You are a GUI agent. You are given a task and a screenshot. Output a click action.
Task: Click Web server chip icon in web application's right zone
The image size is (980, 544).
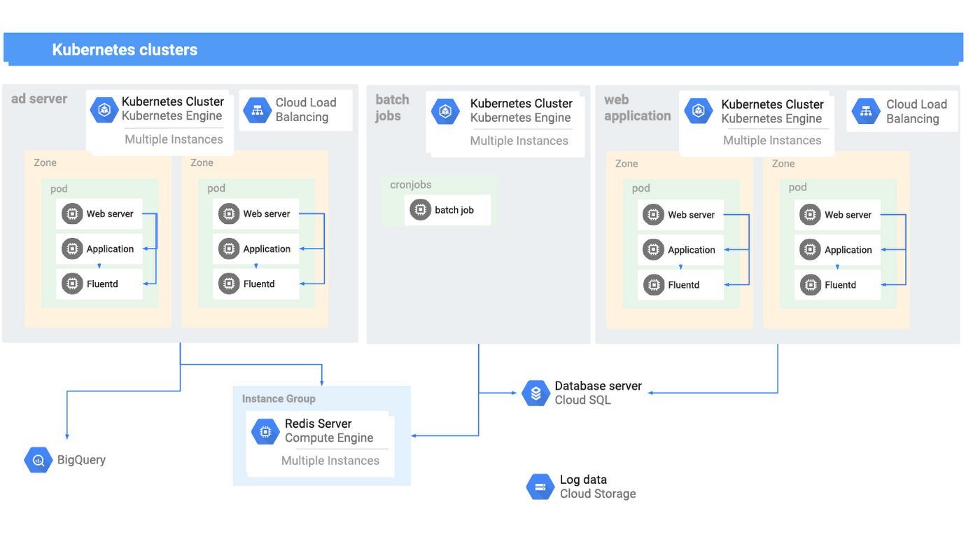pos(811,214)
